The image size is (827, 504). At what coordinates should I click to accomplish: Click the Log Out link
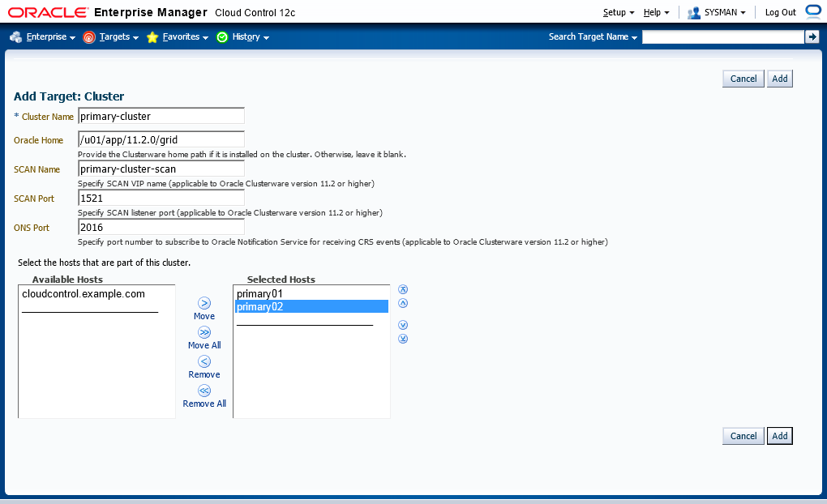[781, 13]
